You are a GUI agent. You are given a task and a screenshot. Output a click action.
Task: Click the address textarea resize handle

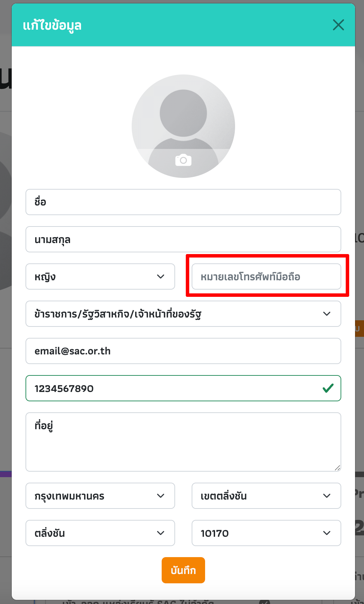coord(337,468)
